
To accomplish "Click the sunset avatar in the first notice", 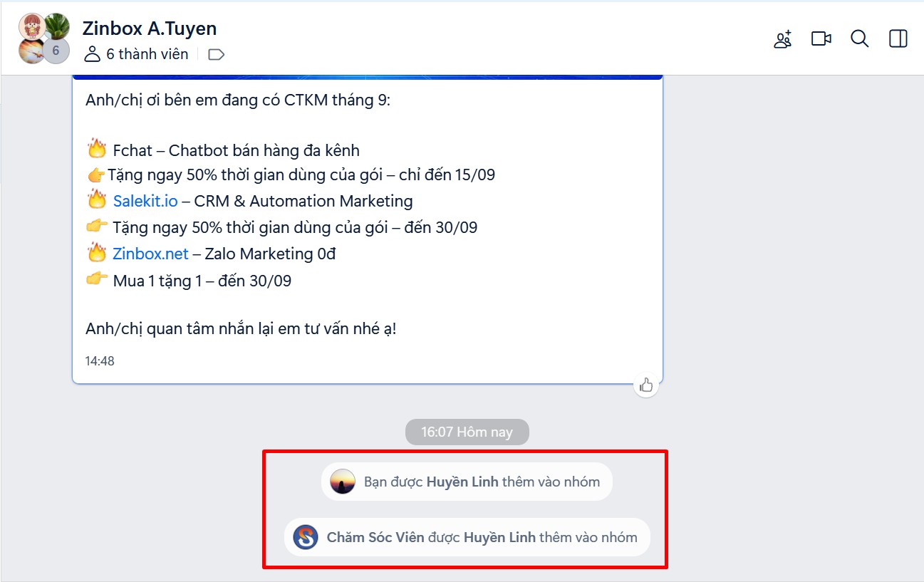I will (343, 482).
